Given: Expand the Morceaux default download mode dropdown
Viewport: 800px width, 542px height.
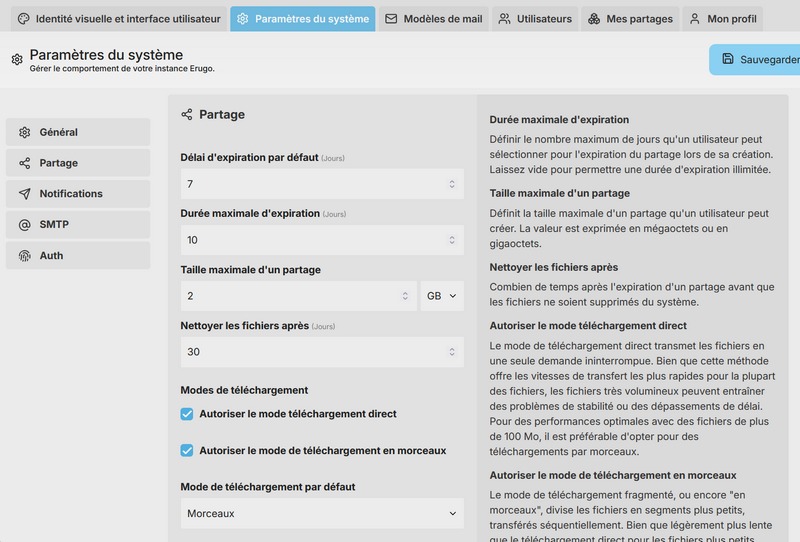Looking at the screenshot, I should [x=322, y=513].
